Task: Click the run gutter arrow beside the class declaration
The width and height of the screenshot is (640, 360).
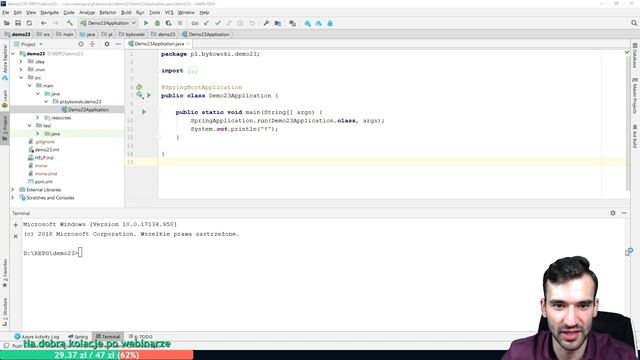Action: pyautogui.click(x=149, y=96)
